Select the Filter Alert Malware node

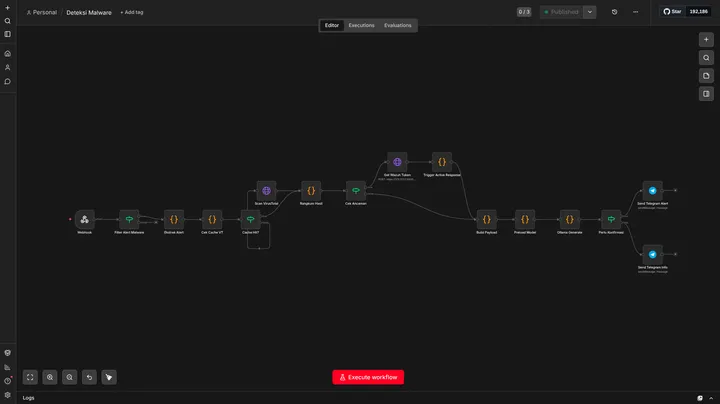pos(129,219)
